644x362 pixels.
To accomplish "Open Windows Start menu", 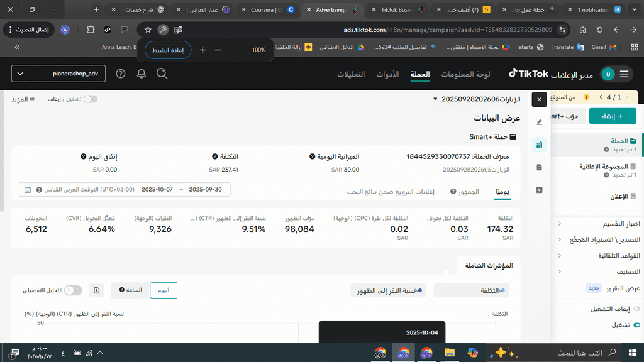I will 633,353.
